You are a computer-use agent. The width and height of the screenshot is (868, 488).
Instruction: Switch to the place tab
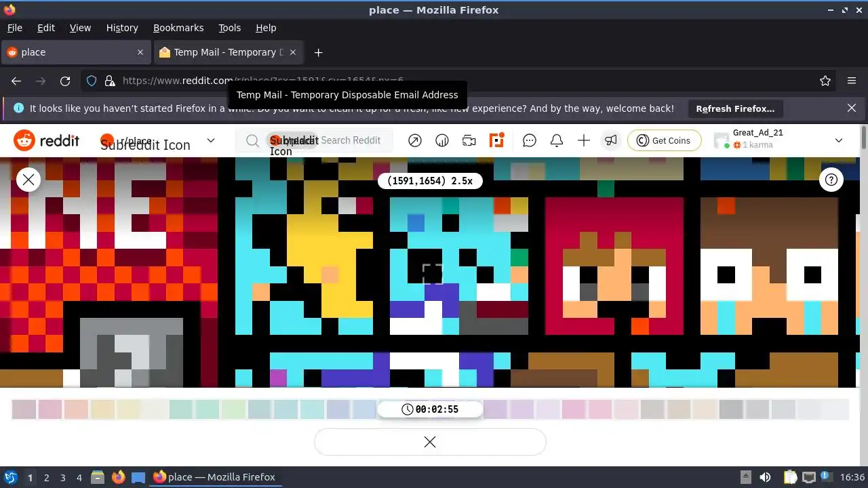(76, 52)
